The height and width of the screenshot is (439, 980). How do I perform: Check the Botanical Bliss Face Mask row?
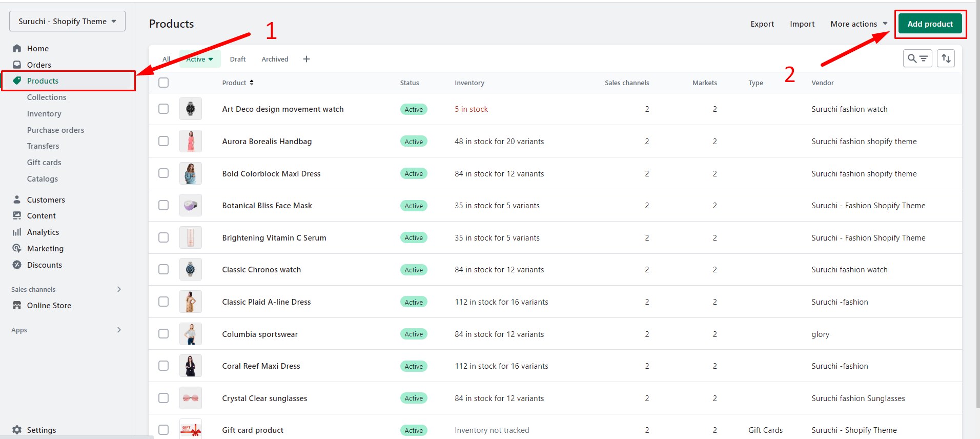pos(164,205)
